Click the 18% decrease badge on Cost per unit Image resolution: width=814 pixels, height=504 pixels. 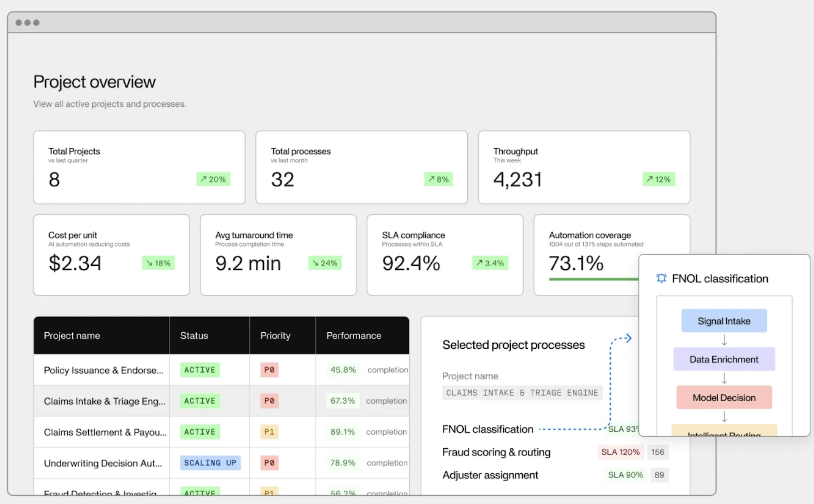click(158, 263)
